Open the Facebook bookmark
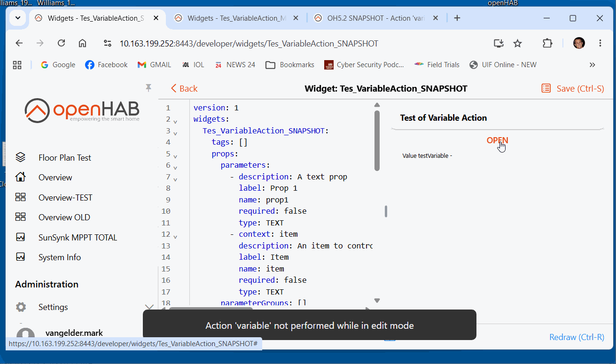The width and height of the screenshot is (616, 364). coord(106,65)
